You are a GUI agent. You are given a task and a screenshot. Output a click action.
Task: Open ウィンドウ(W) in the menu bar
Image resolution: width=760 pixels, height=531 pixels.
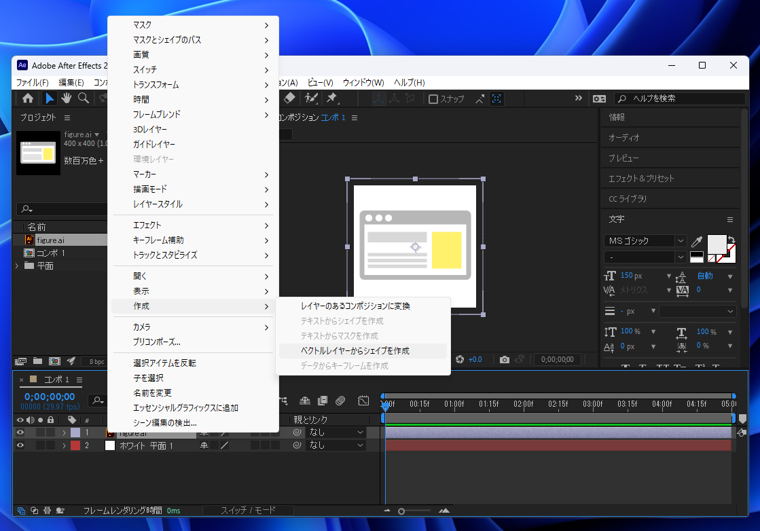[364, 82]
